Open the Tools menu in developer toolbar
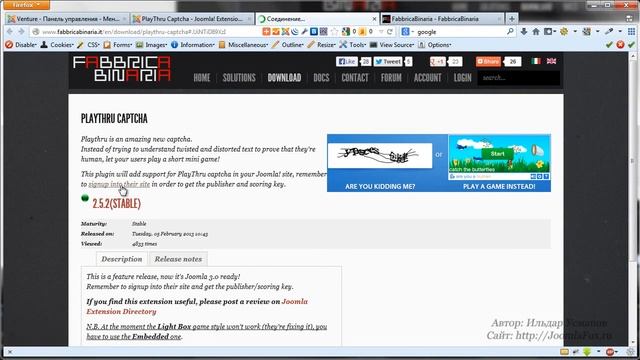 [x=353, y=45]
